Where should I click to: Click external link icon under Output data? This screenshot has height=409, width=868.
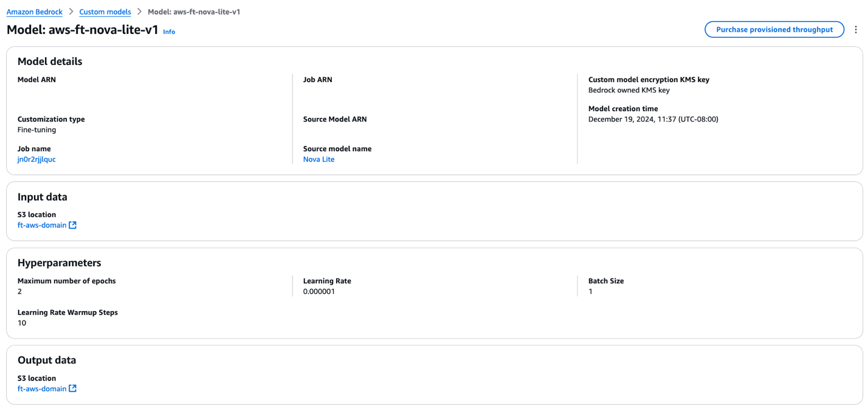click(x=73, y=388)
